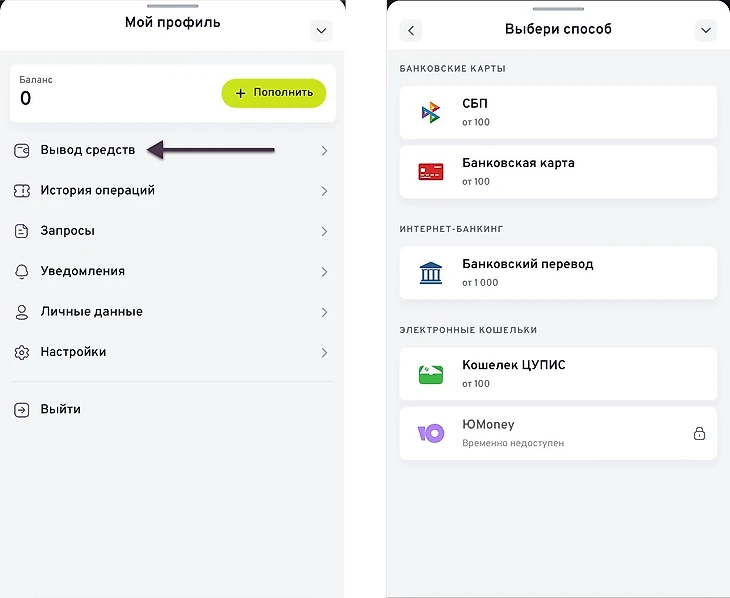Click the bell icon for Уведомления
The height and width of the screenshot is (598, 730).
pyautogui.click(x=22, y=271)
